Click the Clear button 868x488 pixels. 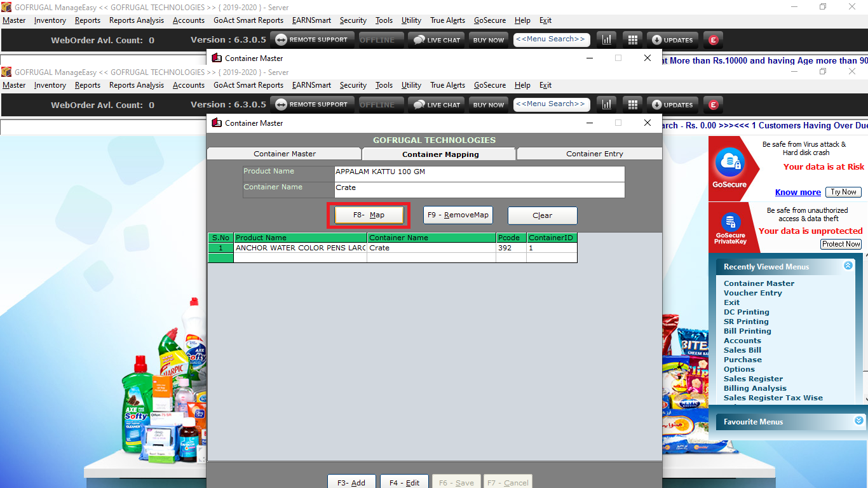pos(543,215)
